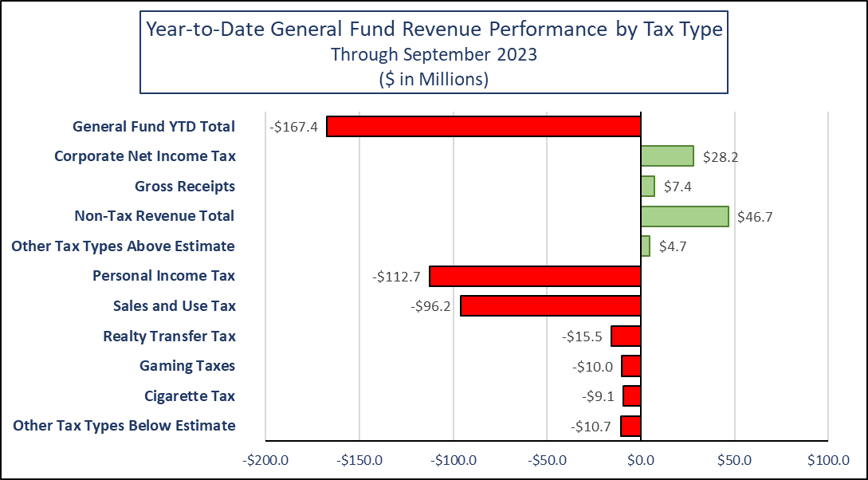868x480 pixels.
Task: Click the red Realty Transfer Tax bar
Action: 626,336
